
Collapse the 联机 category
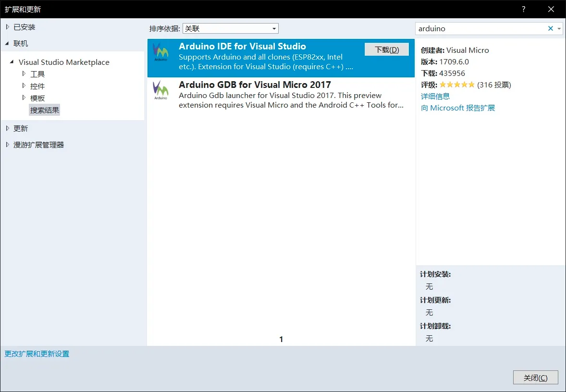[x=7, y=43]
